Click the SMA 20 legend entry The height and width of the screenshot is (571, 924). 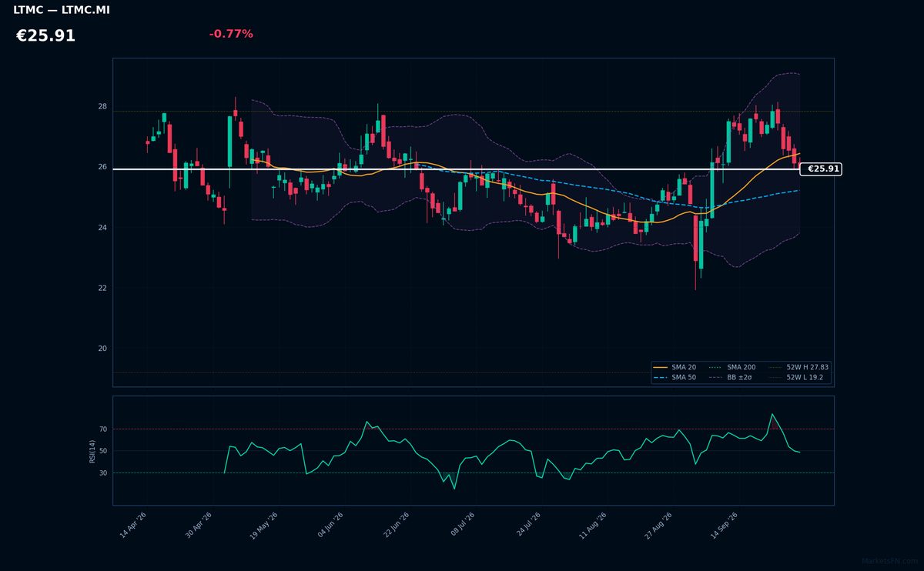pyautogui.click(x=675, y=368)
